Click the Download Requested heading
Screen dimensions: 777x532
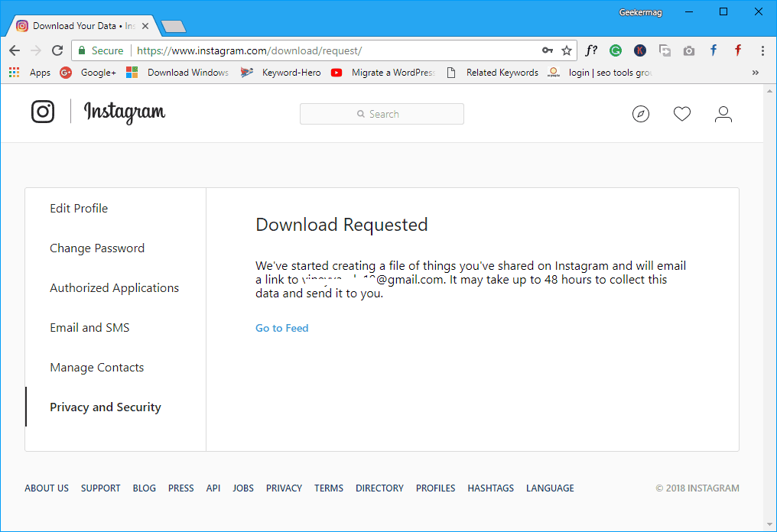tap(341, 225)
